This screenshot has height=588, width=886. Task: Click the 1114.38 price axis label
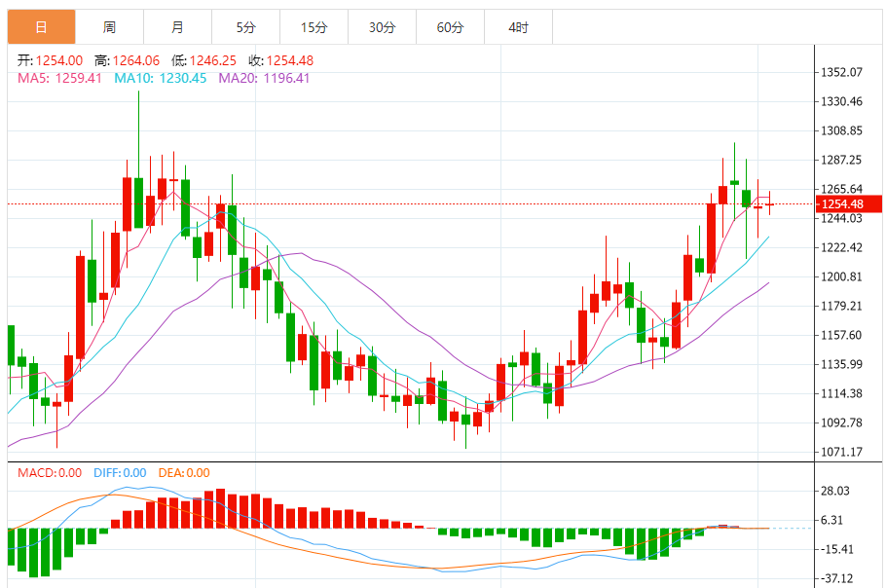[841, 393]
